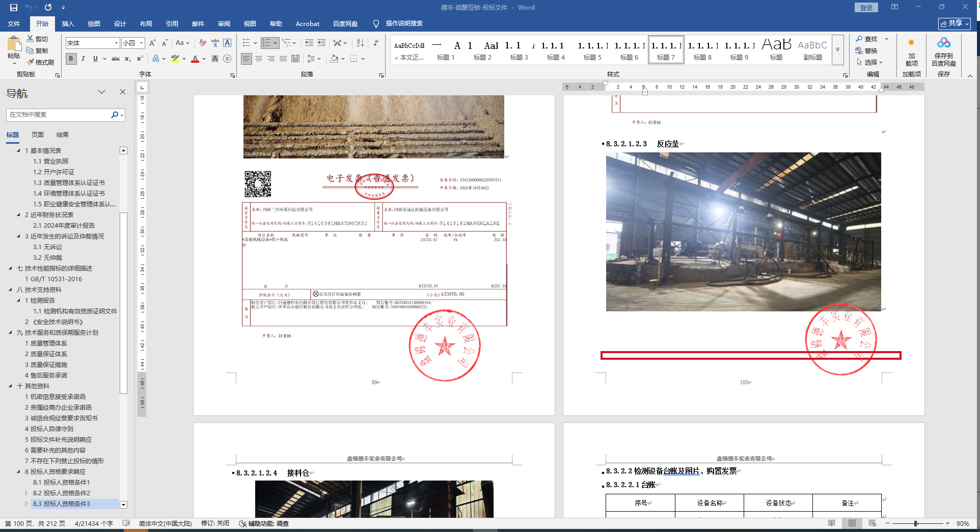Apply the 副标题 style
The image size is (980, 532).
tap(813, 50)
